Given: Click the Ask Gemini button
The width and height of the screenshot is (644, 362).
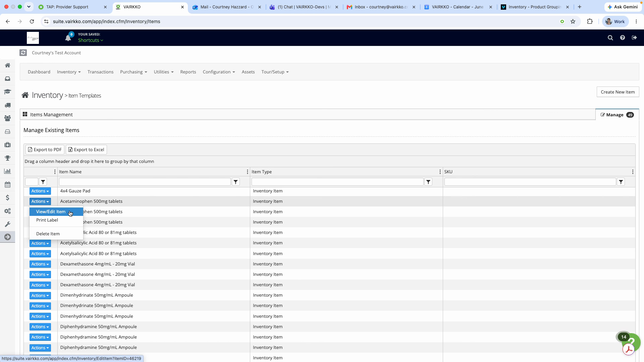Looking at the screenshot, I should [623, 7].
